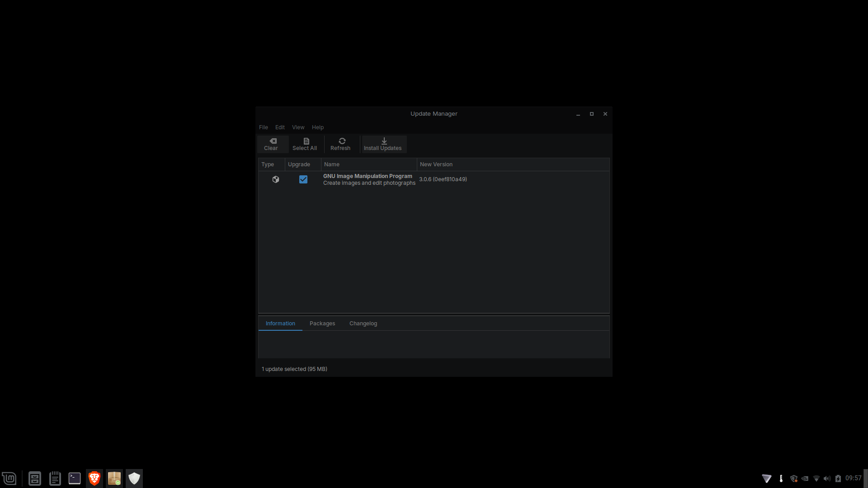Click the Clear toolbar button
The width and height of the screenshot is (868, 488).
tap(271, 144)
